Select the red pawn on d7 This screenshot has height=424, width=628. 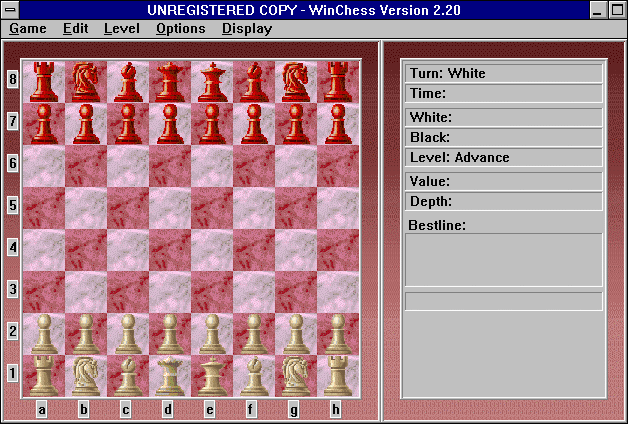(170, 124)
